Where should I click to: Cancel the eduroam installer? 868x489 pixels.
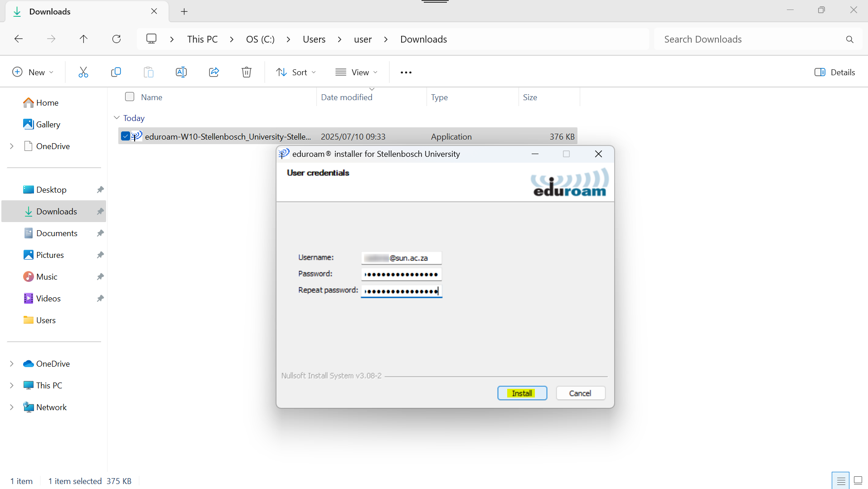coord(580,393)
